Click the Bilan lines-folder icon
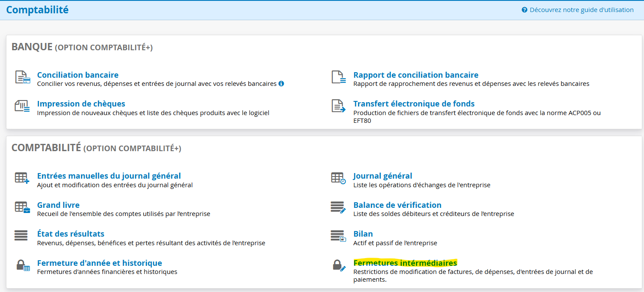 (x=338, y=236)
